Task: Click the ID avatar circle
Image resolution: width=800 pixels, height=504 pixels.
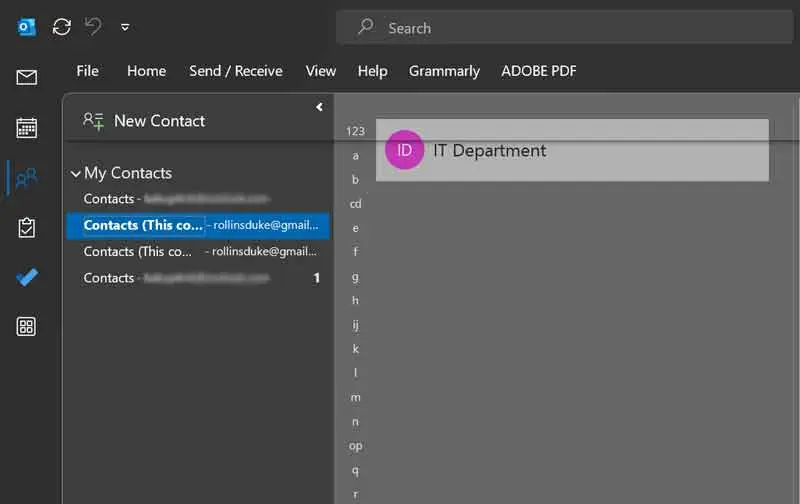Action: [405, 150]
